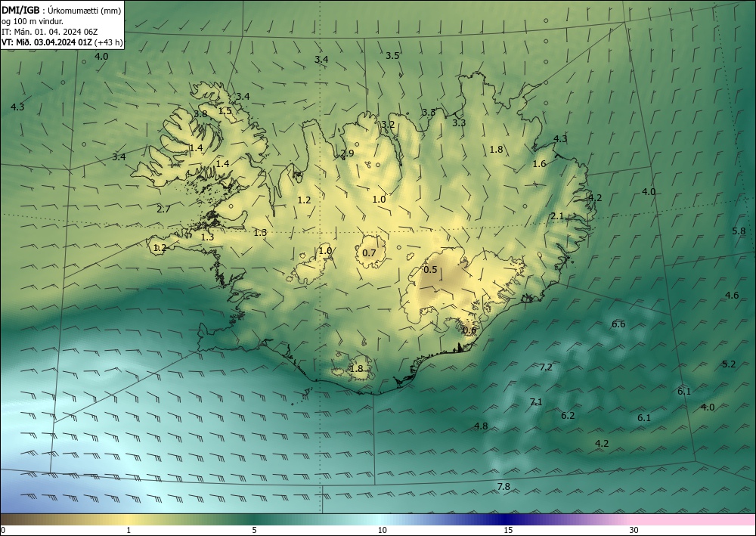Click legend tick label '5'
The image size is (756, 536).
click(254, 531)
